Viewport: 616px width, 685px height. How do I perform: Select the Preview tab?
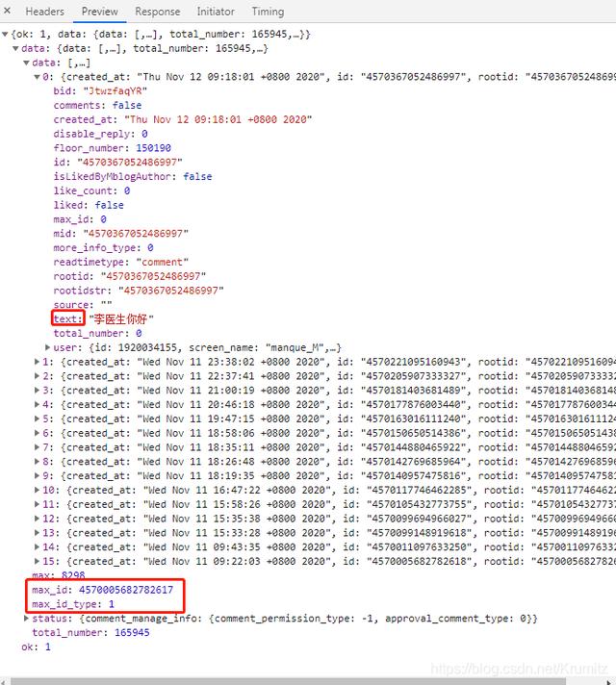pyautogui.click(x=100, y=12)
